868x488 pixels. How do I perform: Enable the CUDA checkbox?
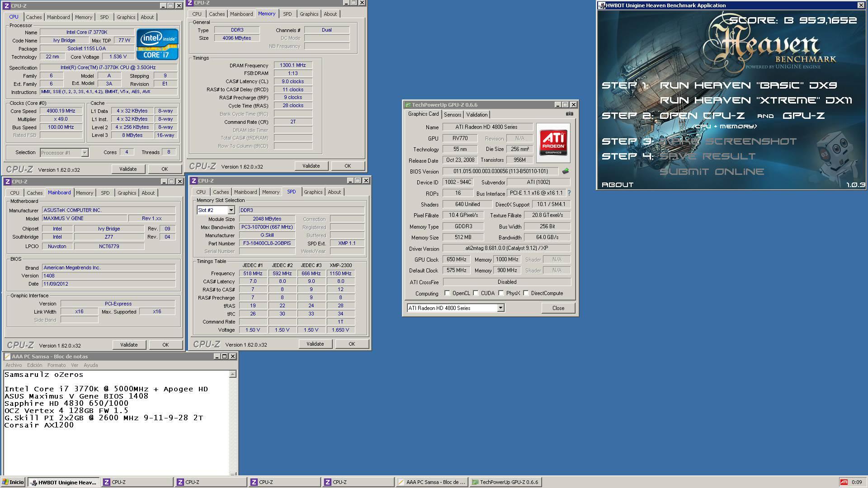pyautogui.click(x=476, y=293)
